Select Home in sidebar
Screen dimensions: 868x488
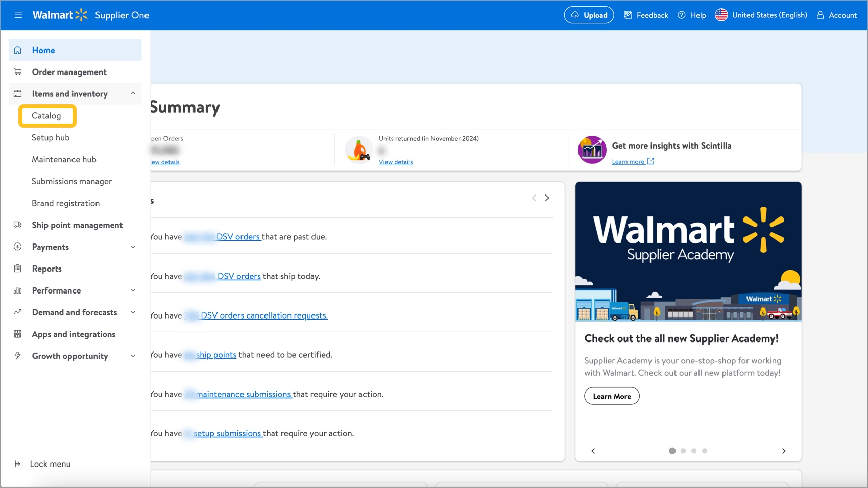[x=75, y=50]
